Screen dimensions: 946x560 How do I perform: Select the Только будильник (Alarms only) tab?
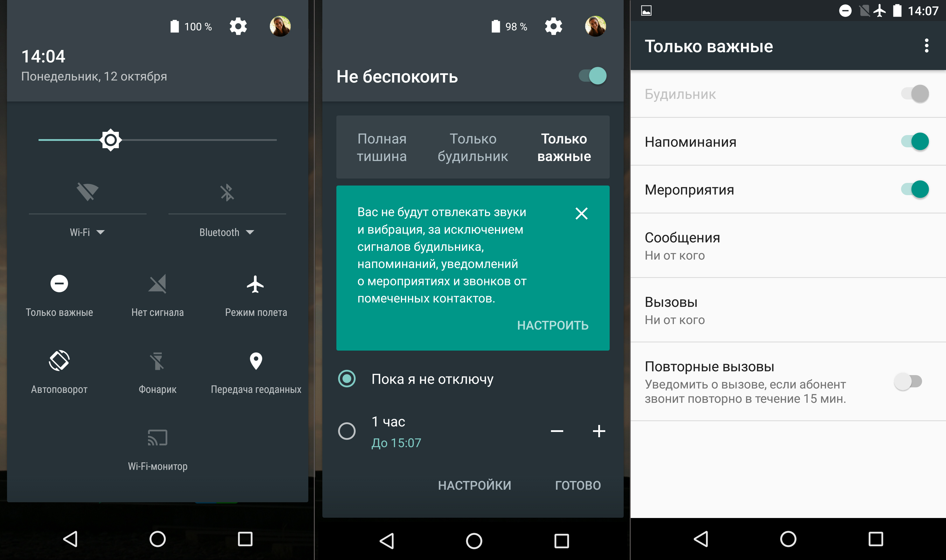pyautogui.click(x=473, y=147)
